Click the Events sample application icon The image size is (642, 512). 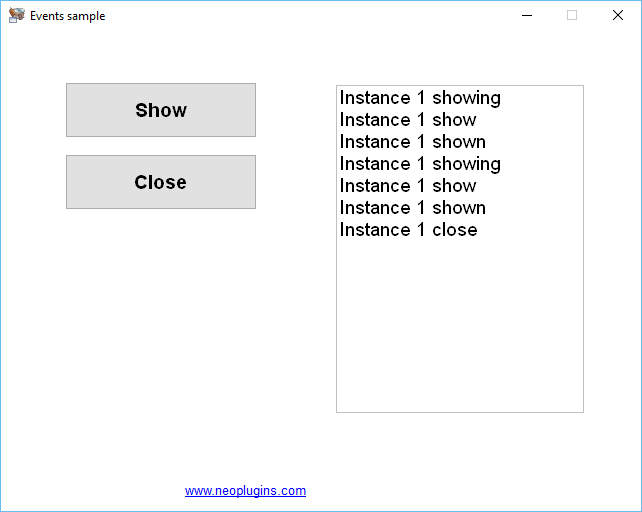coord(16,16)
